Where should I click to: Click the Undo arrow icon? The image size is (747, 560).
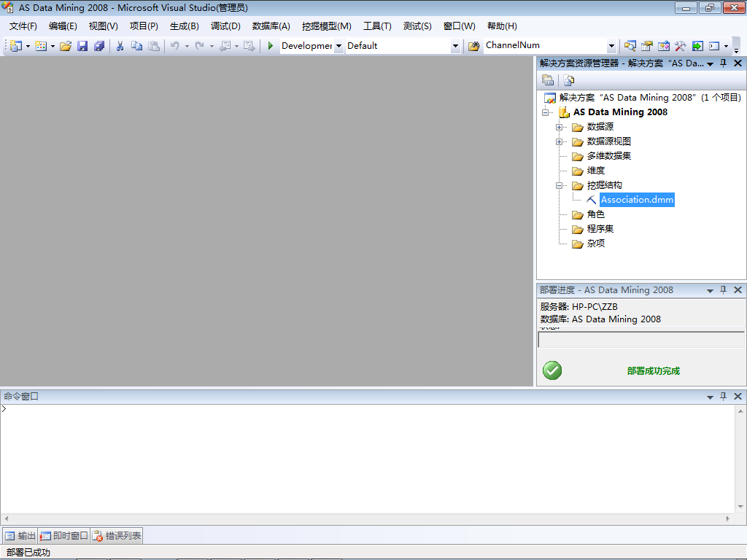[x=175, y=46]
